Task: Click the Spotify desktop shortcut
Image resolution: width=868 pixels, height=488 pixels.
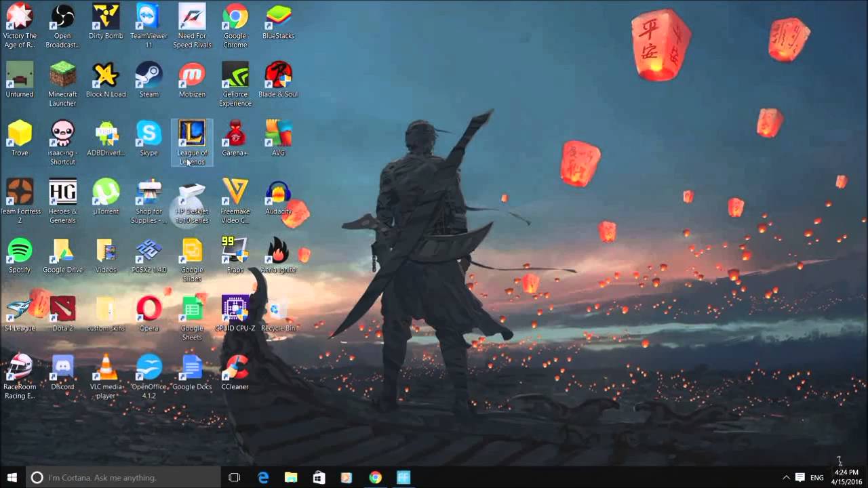Action: [x=20, y=256]
